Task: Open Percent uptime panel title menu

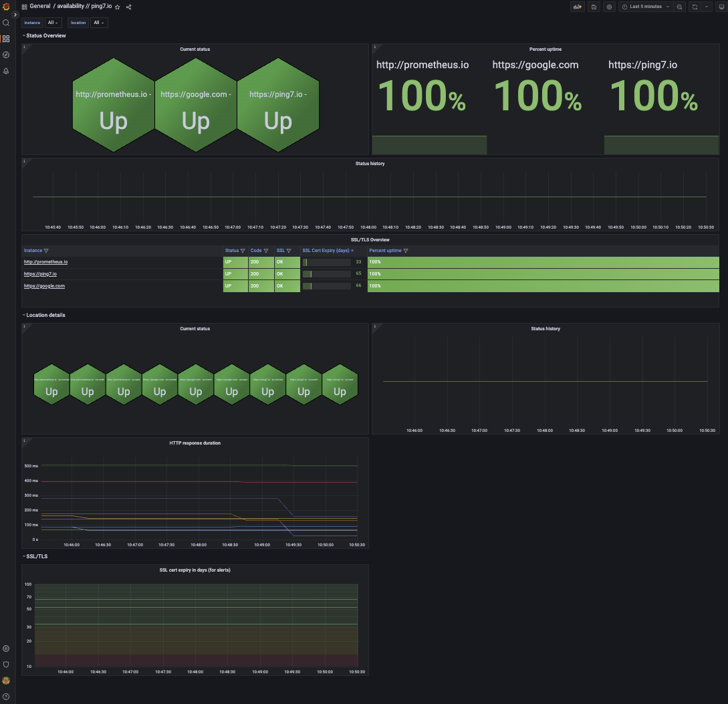Action: tap(545, 49)
